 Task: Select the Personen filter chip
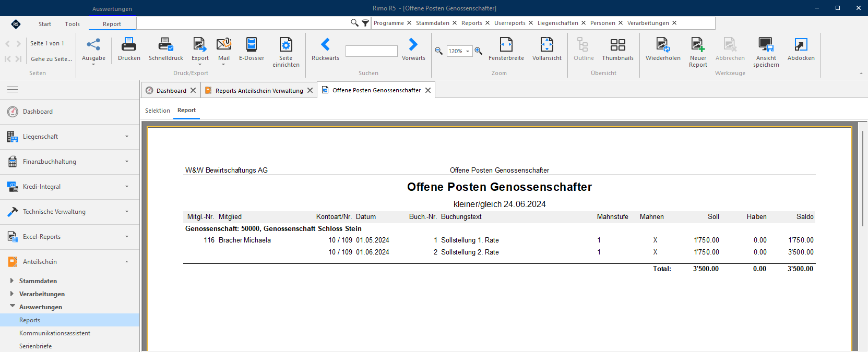tap(603, 23)
